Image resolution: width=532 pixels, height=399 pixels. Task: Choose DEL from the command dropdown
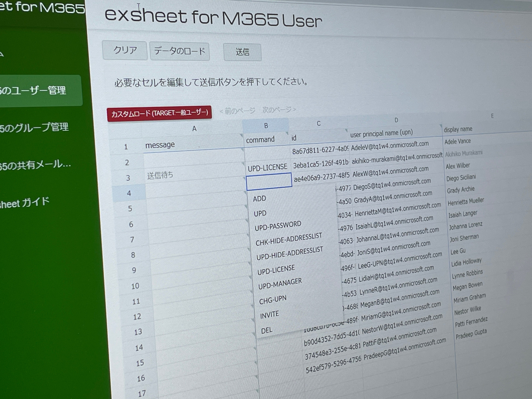pos(267,331)
